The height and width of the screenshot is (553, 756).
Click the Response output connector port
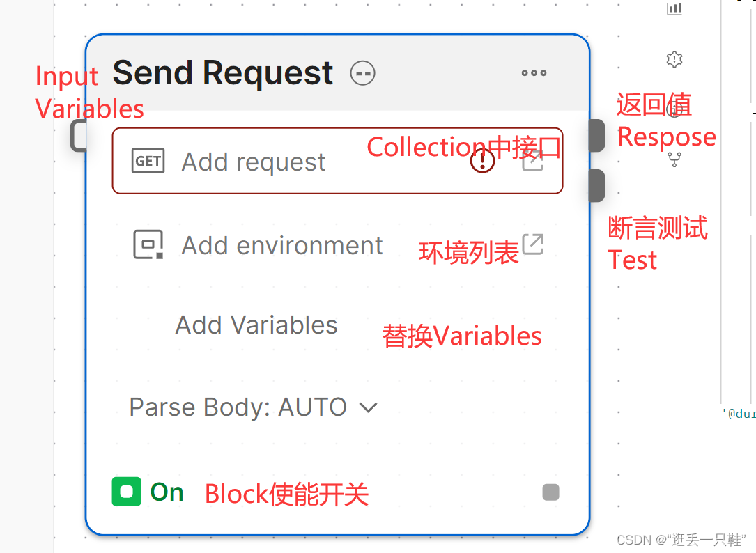(x=595, y=136)
